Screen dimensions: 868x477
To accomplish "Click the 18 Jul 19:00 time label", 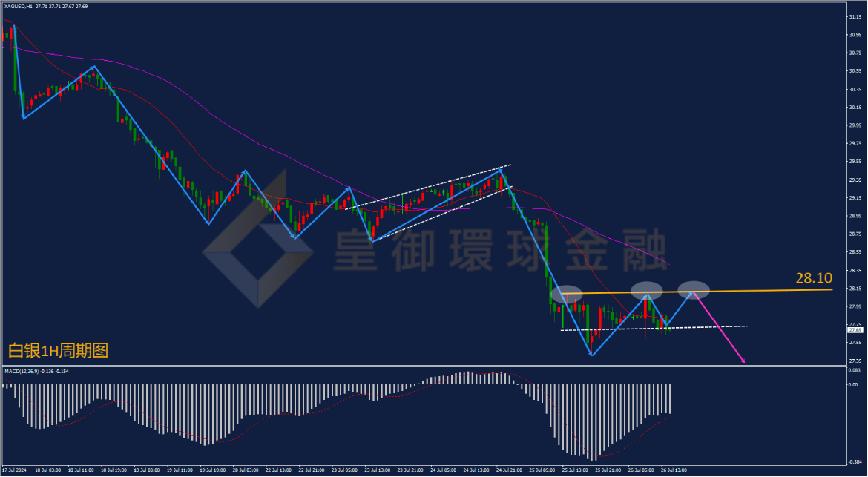I will tap(114, 470).
